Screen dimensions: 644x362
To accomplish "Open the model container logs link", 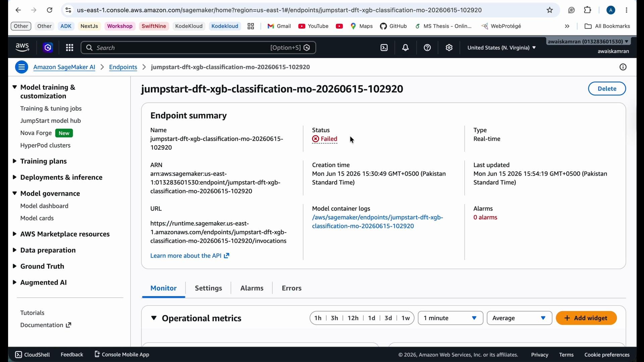I will pyautogui.click(x=378, y=222).
